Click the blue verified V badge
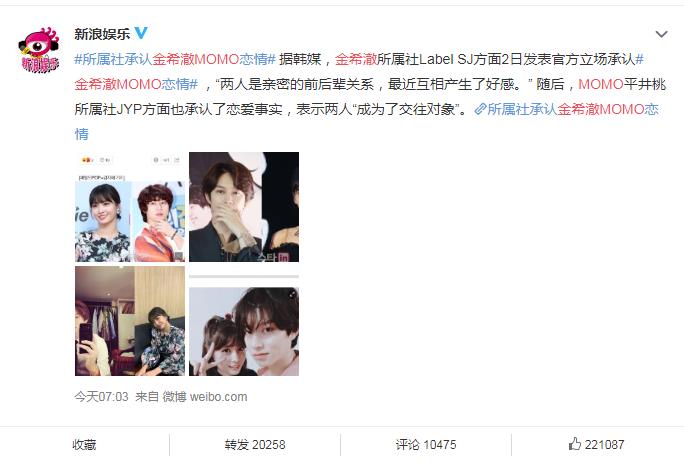The width and height of the screenshot is (684, 465). coord(140,33)
